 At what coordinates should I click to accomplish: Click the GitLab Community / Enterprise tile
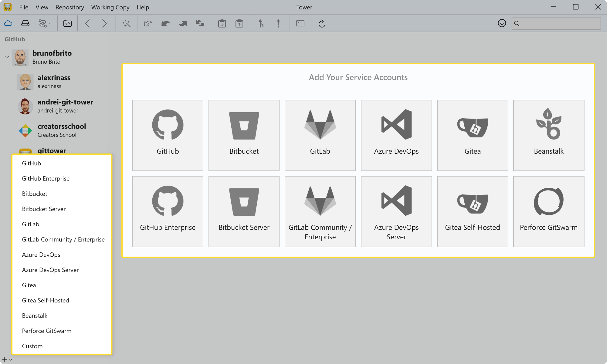click(x=320, y=211)
